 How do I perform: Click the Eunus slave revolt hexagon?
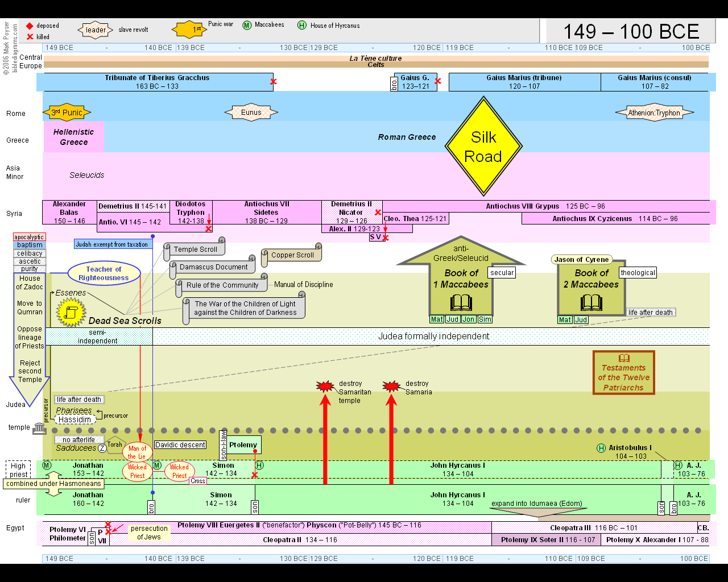251,112
